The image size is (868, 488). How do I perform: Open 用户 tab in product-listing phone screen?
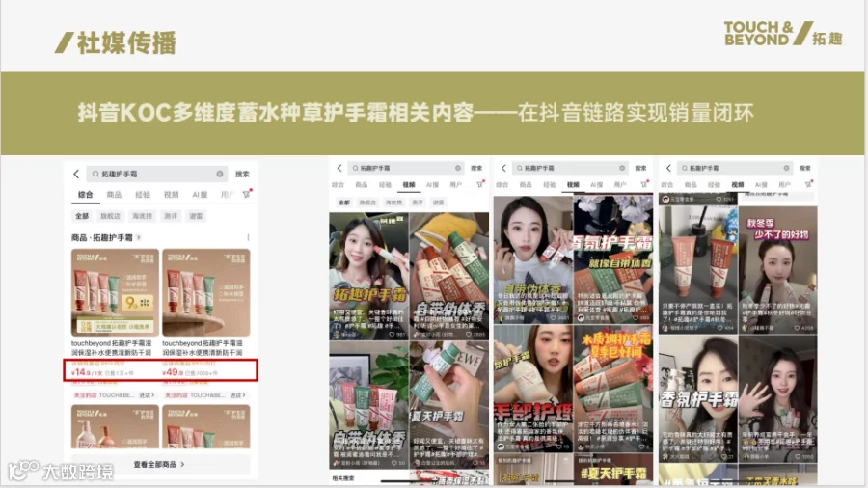click(x=227, y=194)
